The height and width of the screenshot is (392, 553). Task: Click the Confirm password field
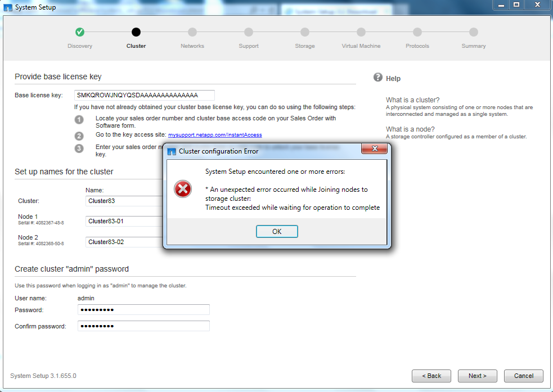click(x=143, y=326)
